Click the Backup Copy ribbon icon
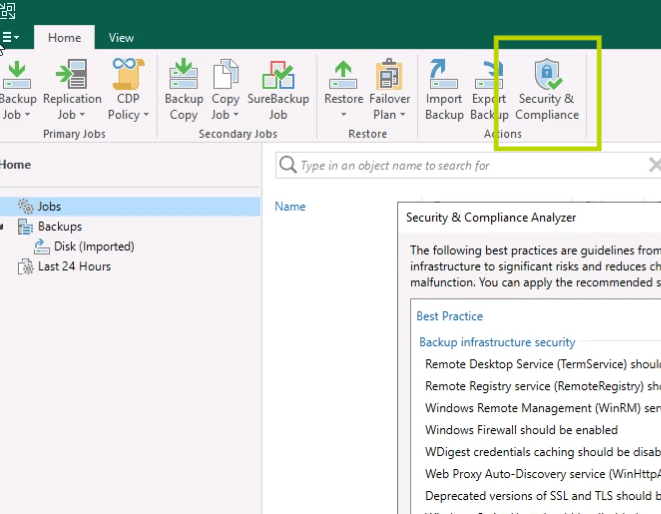The height and width of the screenshot is (514, 661). pos(183,74)
